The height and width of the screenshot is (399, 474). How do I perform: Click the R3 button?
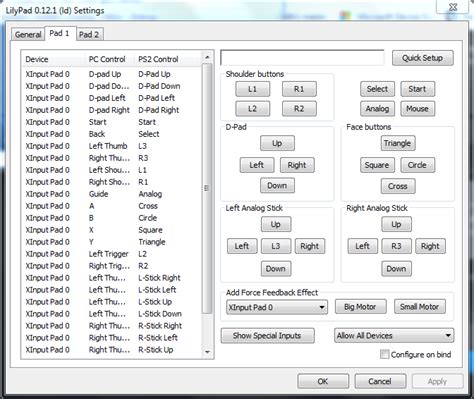pos(396,246)
